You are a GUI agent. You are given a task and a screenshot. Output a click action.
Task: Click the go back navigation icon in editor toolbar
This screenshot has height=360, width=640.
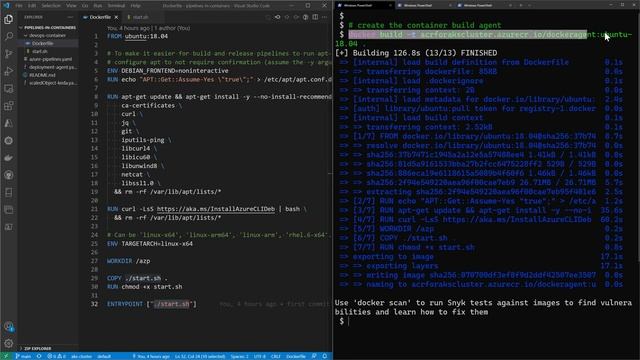[x=278, y=17]
